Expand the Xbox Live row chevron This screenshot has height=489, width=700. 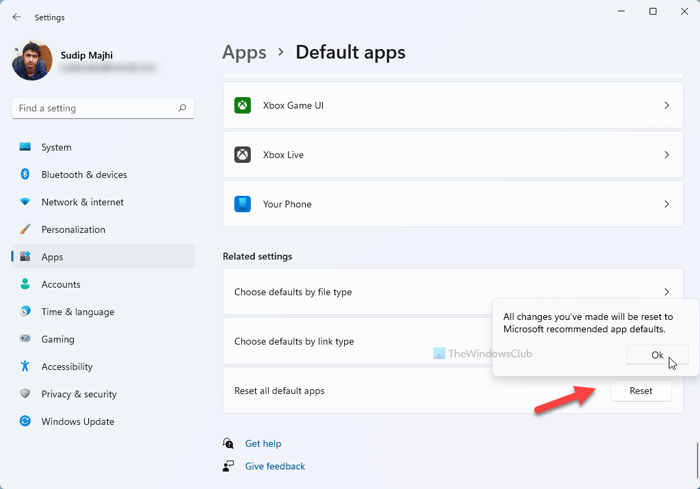pyautogui.click(x=667, y=155)
